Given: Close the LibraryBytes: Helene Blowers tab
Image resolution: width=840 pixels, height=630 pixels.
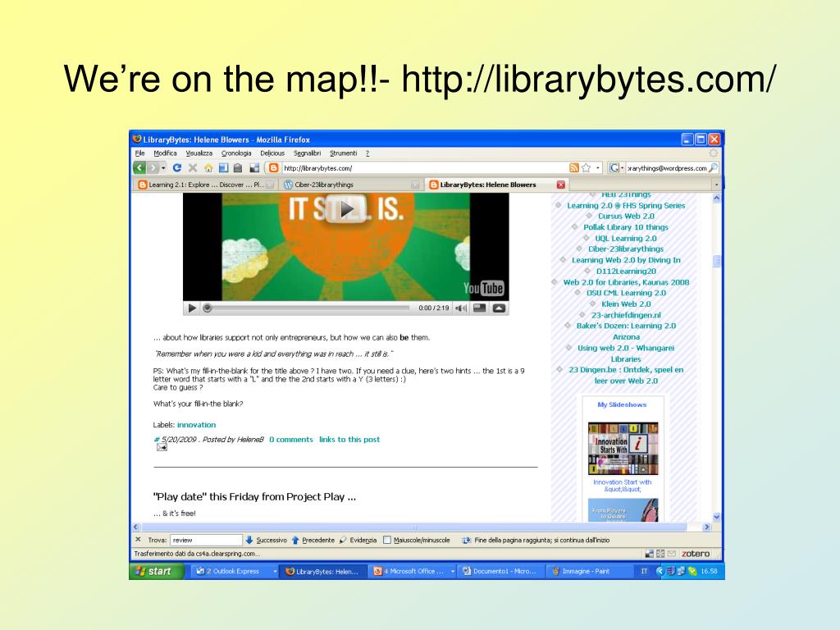Looking at the screenshot, I should click(561, 185).
